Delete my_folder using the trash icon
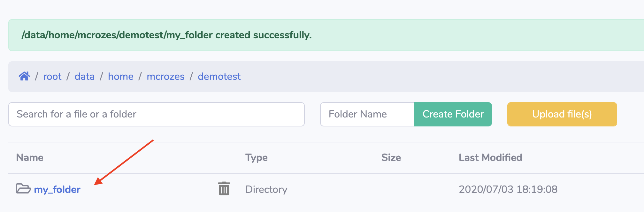 tap(224, 189)
